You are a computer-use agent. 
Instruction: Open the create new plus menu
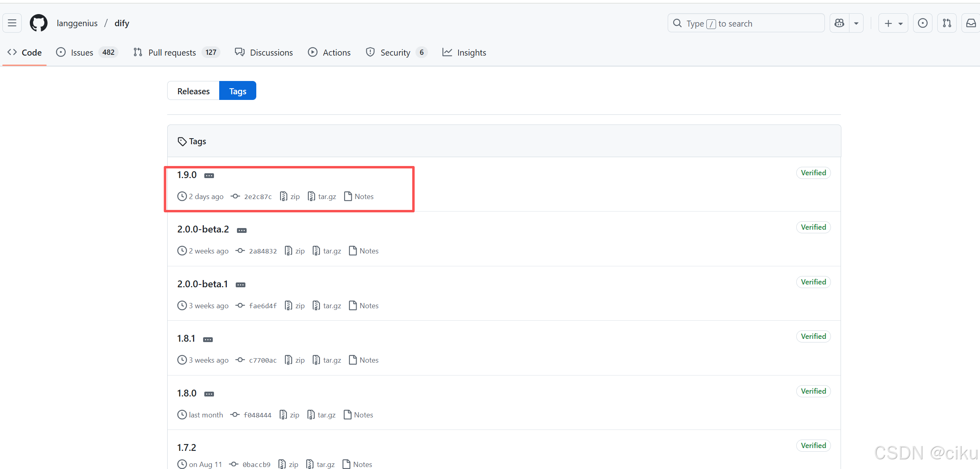coord(893,23)
